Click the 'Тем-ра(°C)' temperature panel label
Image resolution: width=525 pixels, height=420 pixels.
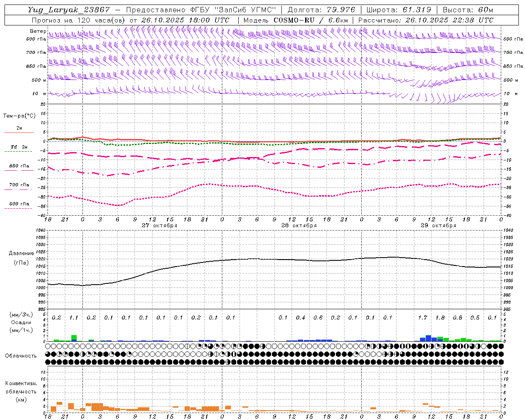[x=19, y=116]
